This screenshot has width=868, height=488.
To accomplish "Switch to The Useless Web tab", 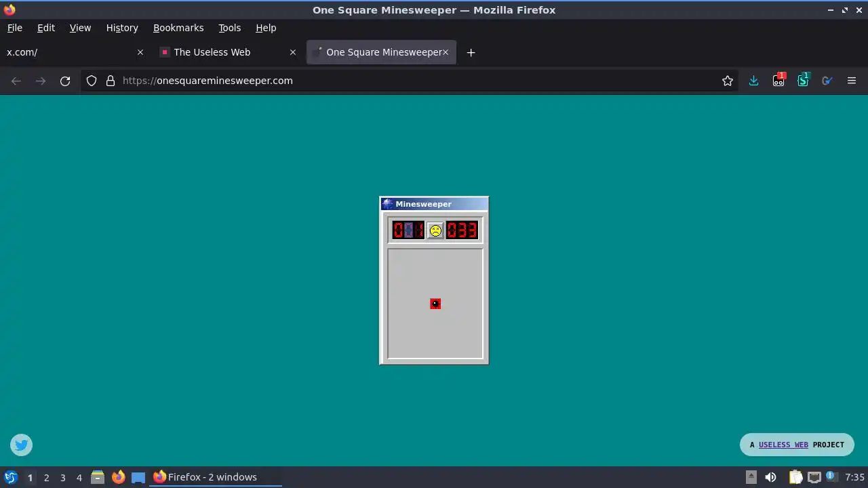I will pos(227,52).
